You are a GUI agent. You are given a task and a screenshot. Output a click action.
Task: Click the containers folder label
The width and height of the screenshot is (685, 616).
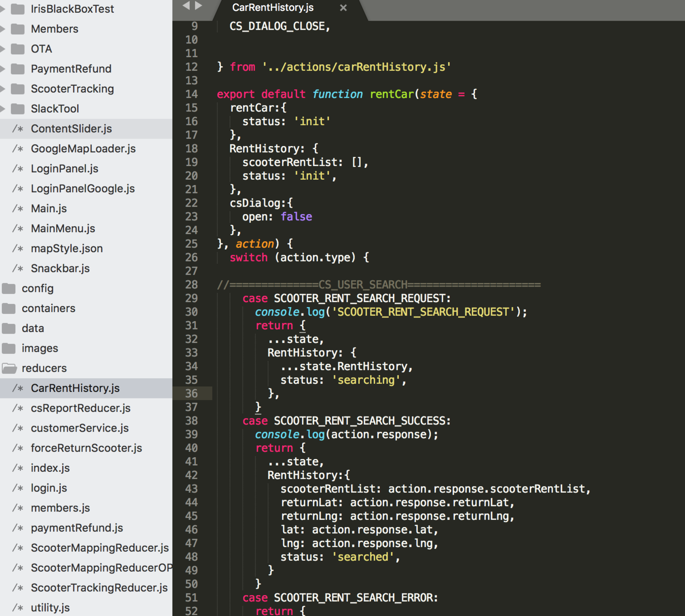pyautogui.click(x=48, y=308)
